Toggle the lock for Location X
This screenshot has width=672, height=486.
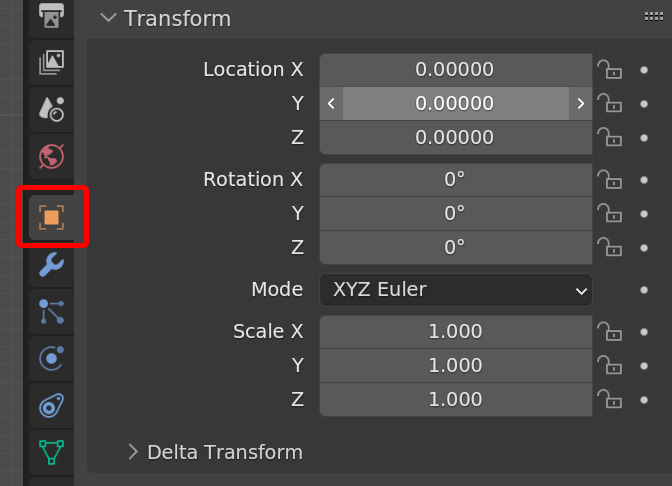[608, 69]
